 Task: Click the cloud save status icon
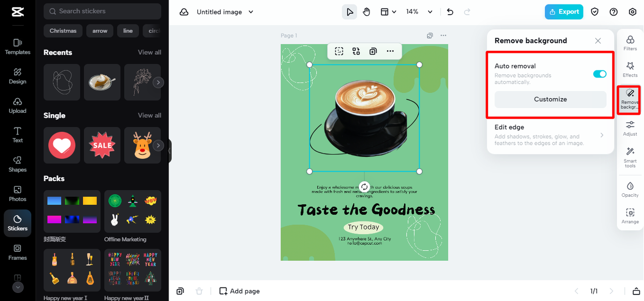point(184,12)
